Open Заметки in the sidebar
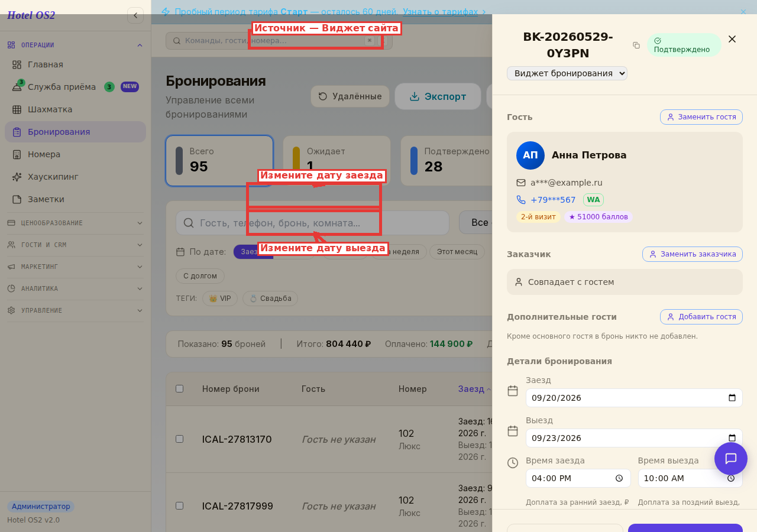Screen dimensions: 757x532 click(75, 199)
